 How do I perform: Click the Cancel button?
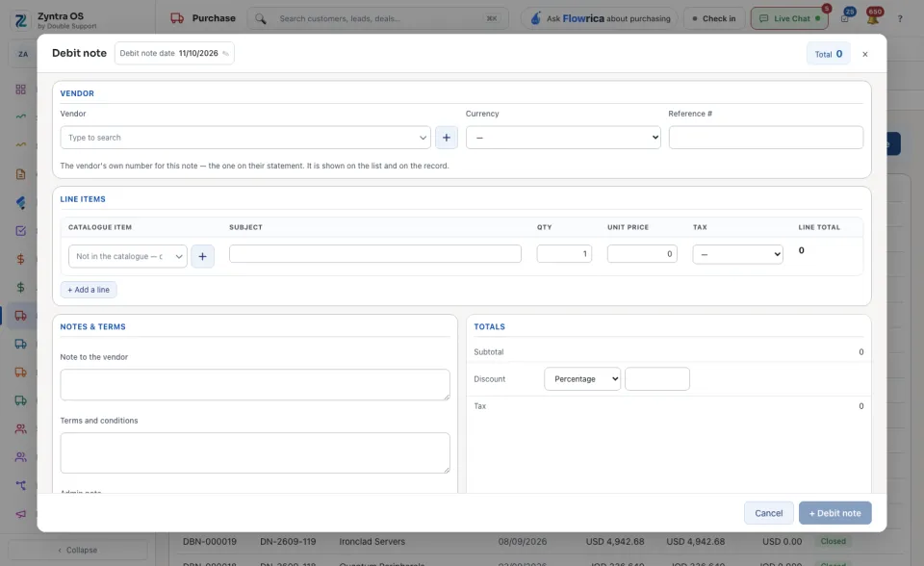click(x=768, y=513)
